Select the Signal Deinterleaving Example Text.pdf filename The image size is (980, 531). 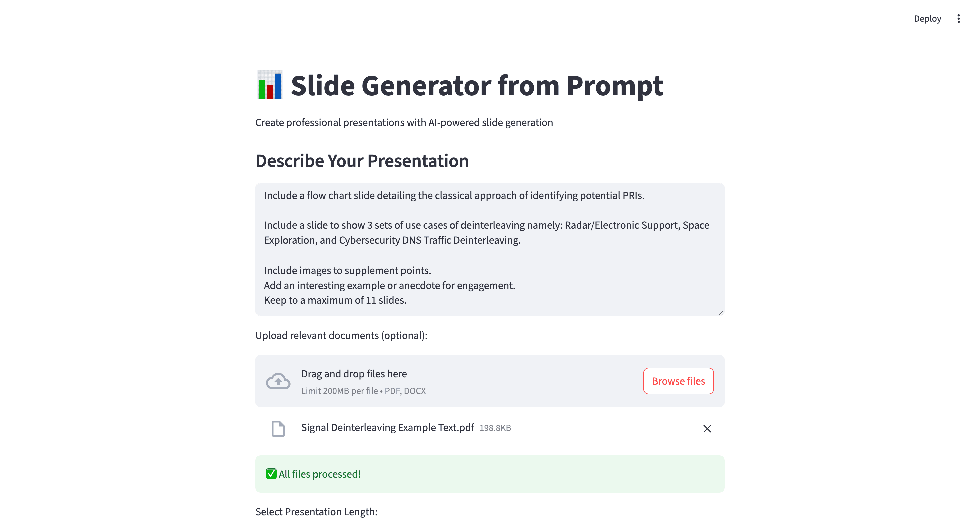387,428
